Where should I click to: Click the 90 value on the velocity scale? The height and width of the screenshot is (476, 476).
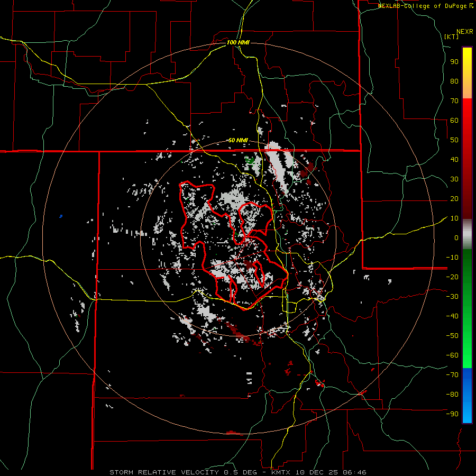pyautogui.click(x=454, y=61)
